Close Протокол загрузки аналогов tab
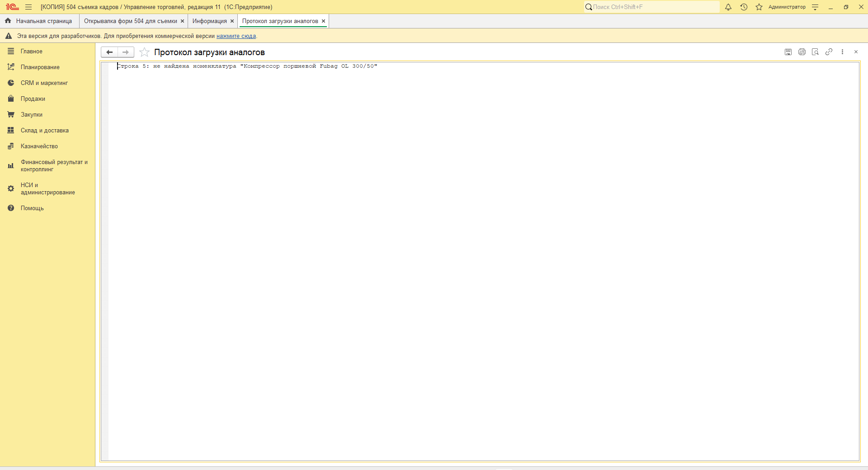This screenshot has height=470, width=868. 323,21
